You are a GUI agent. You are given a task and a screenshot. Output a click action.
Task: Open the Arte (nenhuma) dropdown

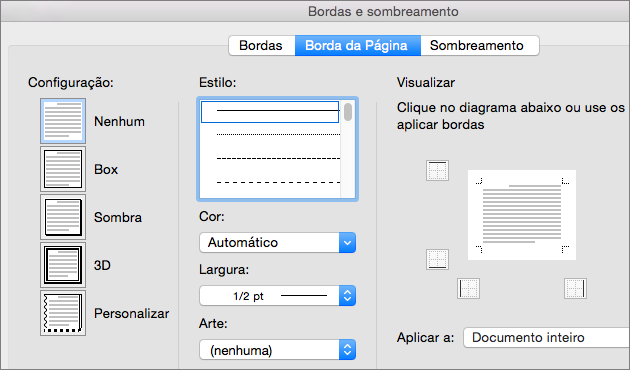pos(277,350)
